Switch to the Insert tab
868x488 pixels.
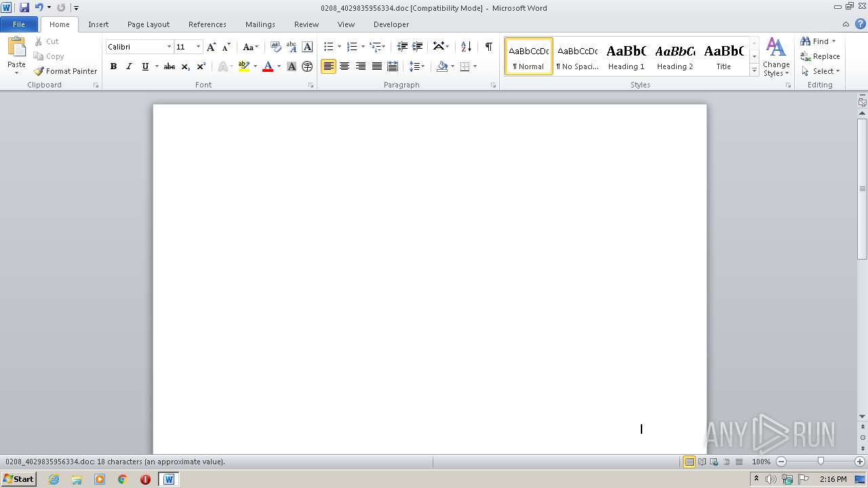click(x=98, y=24)
